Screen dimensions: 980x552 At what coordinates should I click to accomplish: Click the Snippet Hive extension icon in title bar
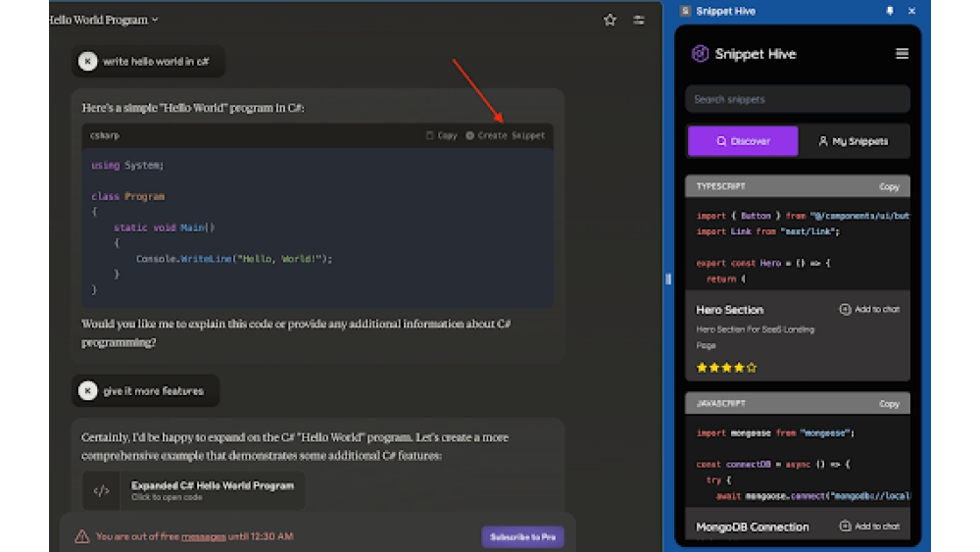tap(685, 11)
